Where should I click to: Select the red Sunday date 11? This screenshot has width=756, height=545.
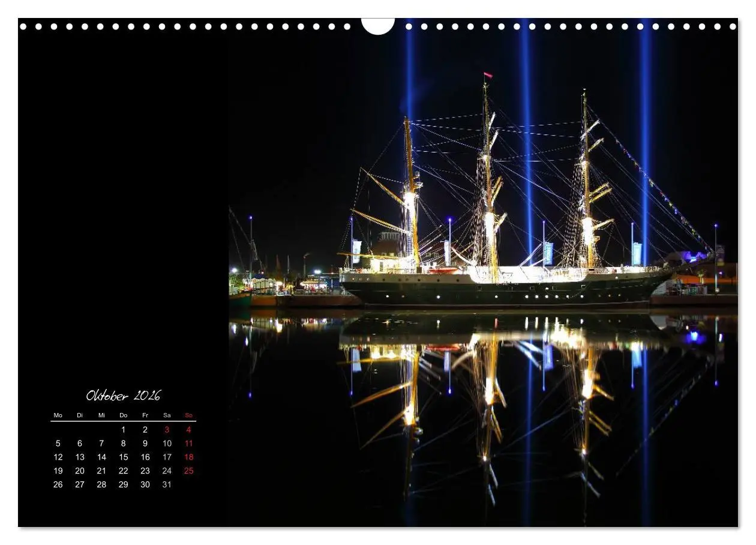pyautogui.click(x=188, y=444)
